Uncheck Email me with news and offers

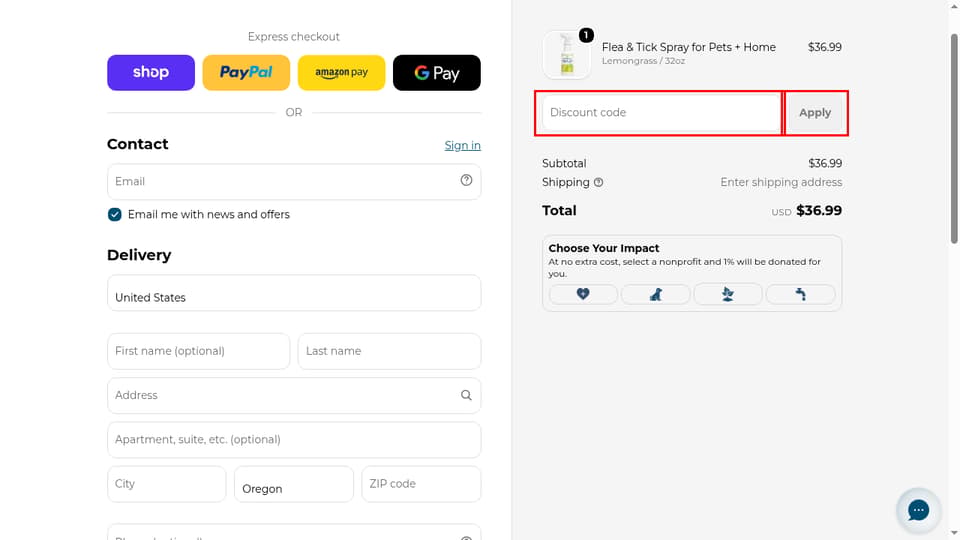pos(114,214)
